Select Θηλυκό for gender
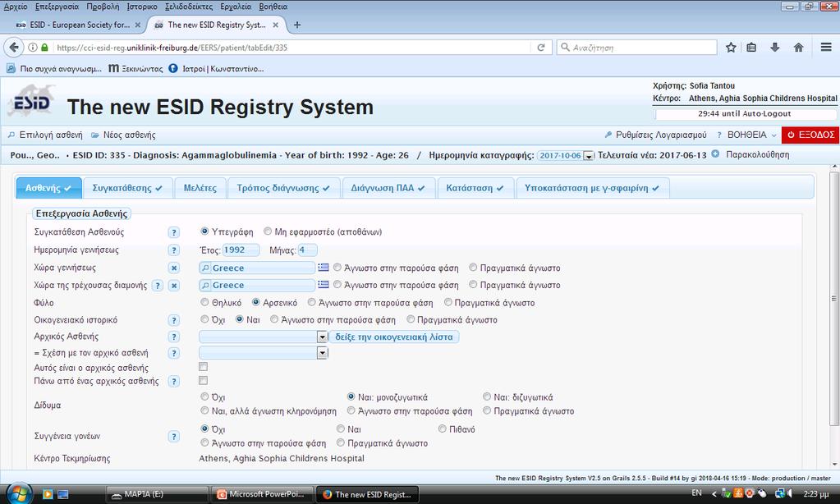This screenshot has width=840, height=504. [x=204, y=302]
